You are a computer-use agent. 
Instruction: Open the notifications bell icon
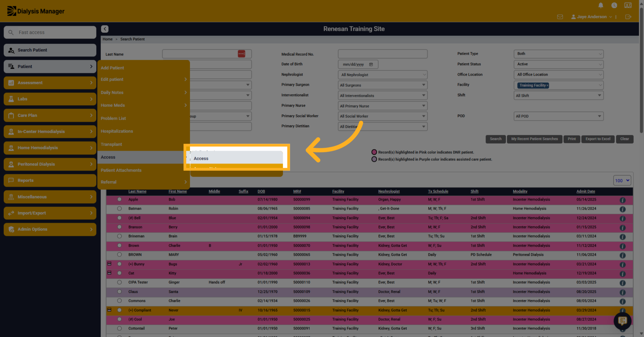pyautogui.click(x=601, y=5)
